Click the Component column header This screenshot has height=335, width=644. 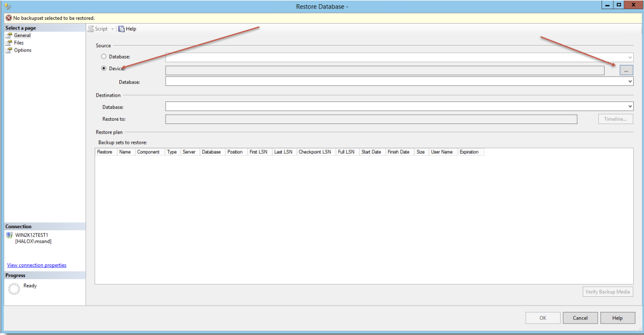point(149,152)
